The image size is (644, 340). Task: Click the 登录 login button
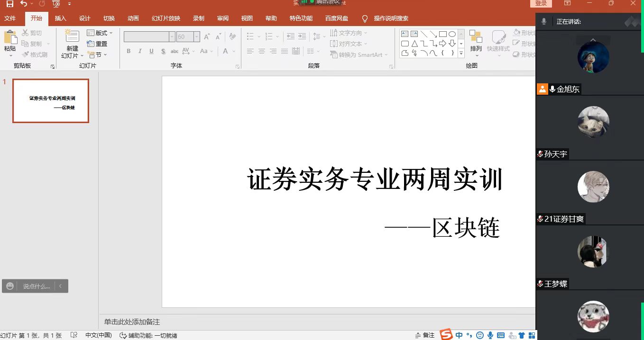(541, 3)
